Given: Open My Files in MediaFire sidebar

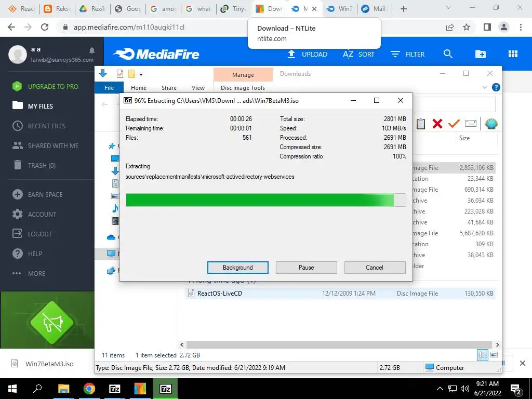Looking at the screenshot, I should point(33,106).
